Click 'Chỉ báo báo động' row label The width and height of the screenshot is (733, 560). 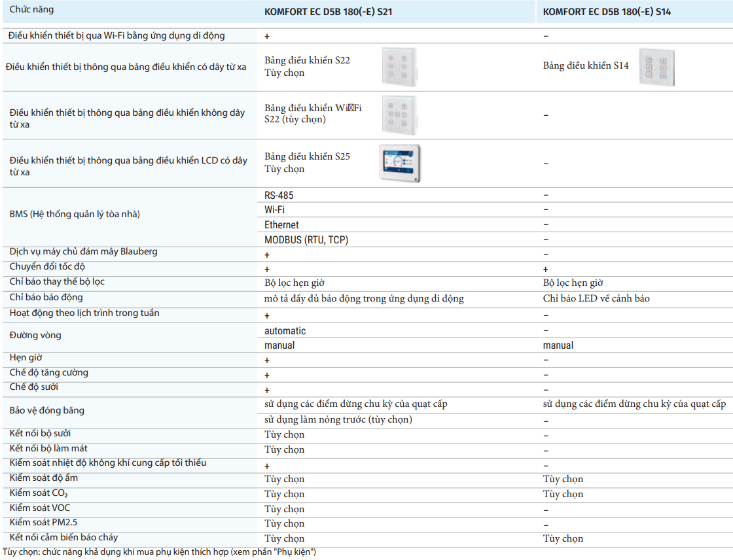[46, 297]
